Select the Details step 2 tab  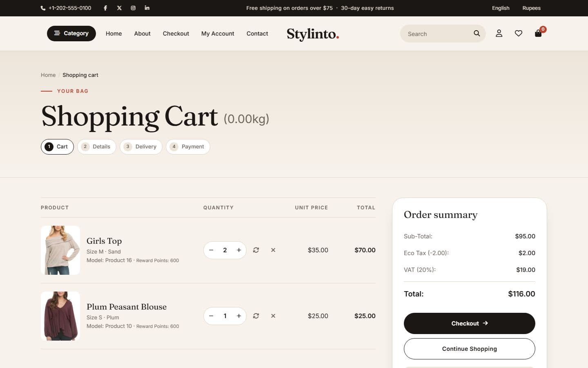click(97, 147)
